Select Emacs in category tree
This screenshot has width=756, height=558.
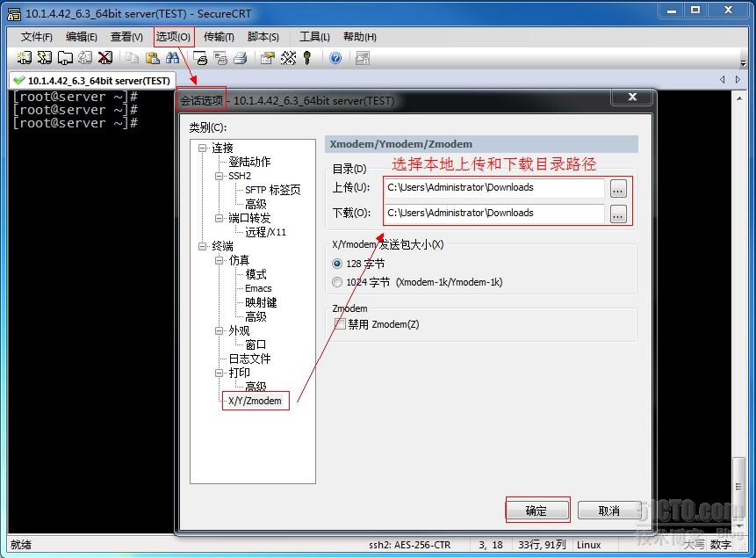coord(258,288)
